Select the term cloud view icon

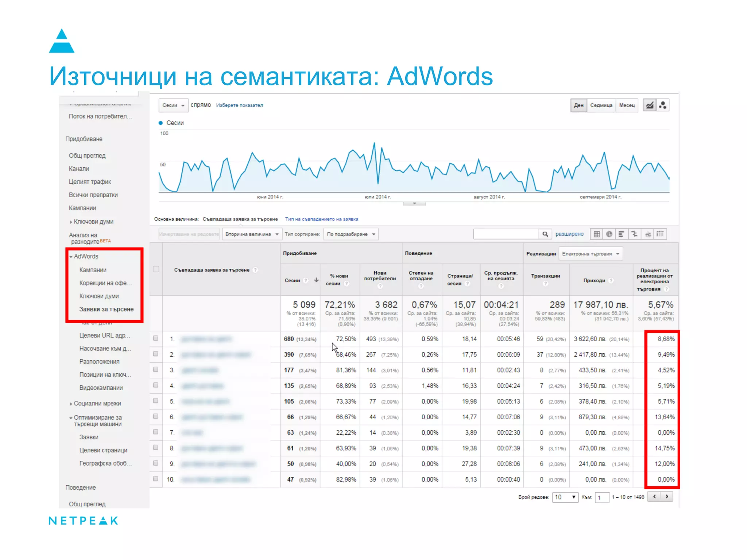(648, 234)
